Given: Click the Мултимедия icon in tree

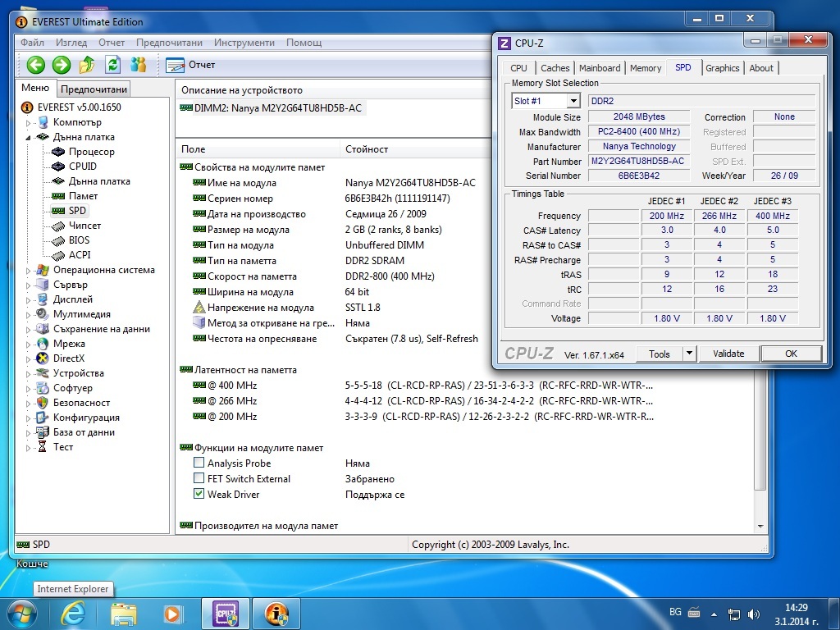Looking at the screenshot, I should (43, 314).
